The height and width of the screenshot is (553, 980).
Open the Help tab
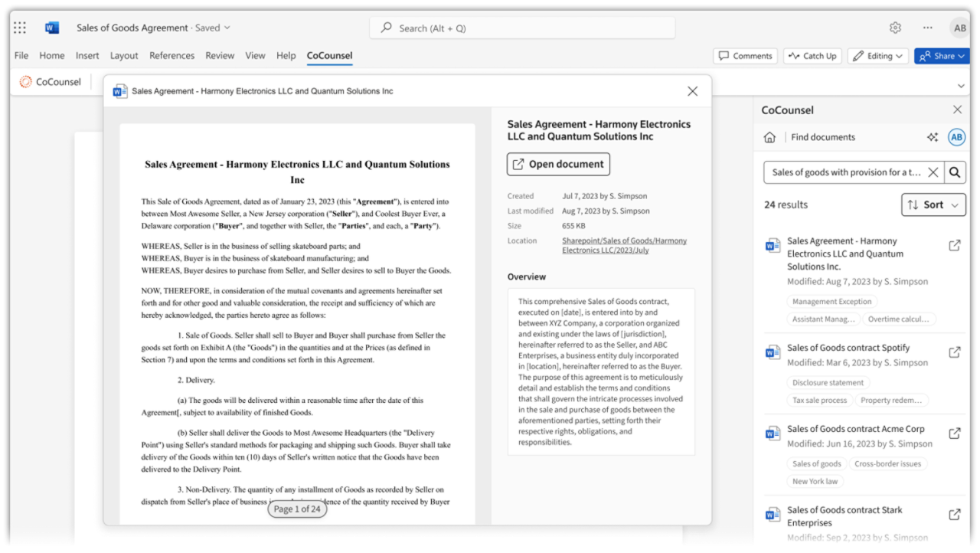pyautogui.click(x=286, y=56)
